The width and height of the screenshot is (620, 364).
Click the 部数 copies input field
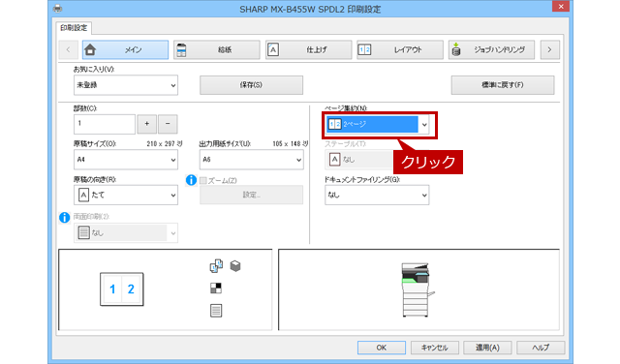click(105, 124)
